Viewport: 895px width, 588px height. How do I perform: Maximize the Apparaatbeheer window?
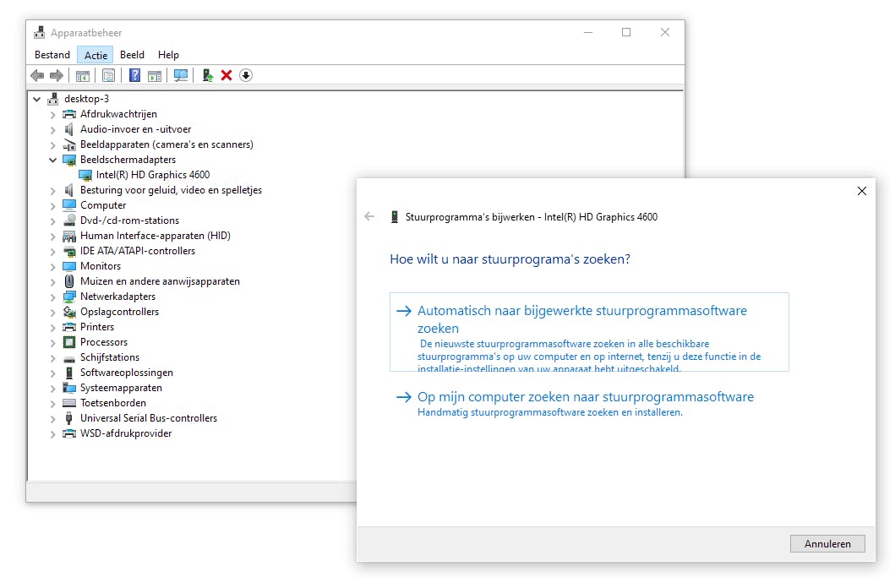tap(626, 32)
